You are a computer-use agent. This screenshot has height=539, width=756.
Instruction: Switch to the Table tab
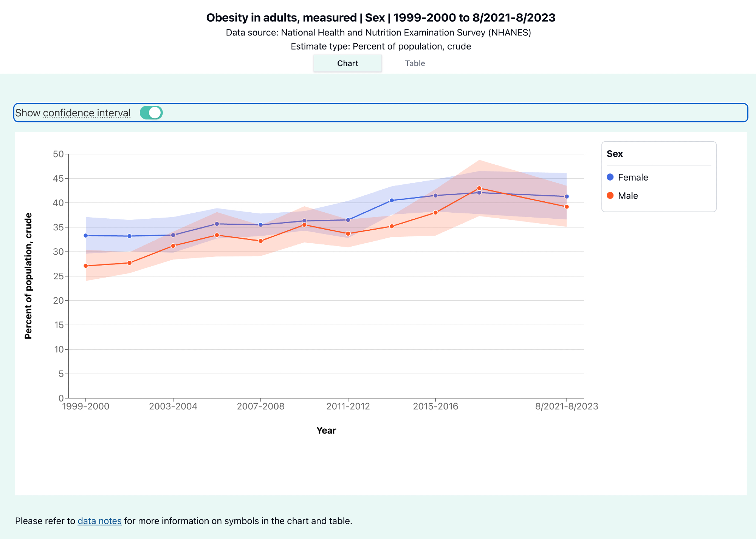pyautogui.click(x=415, y=63)
